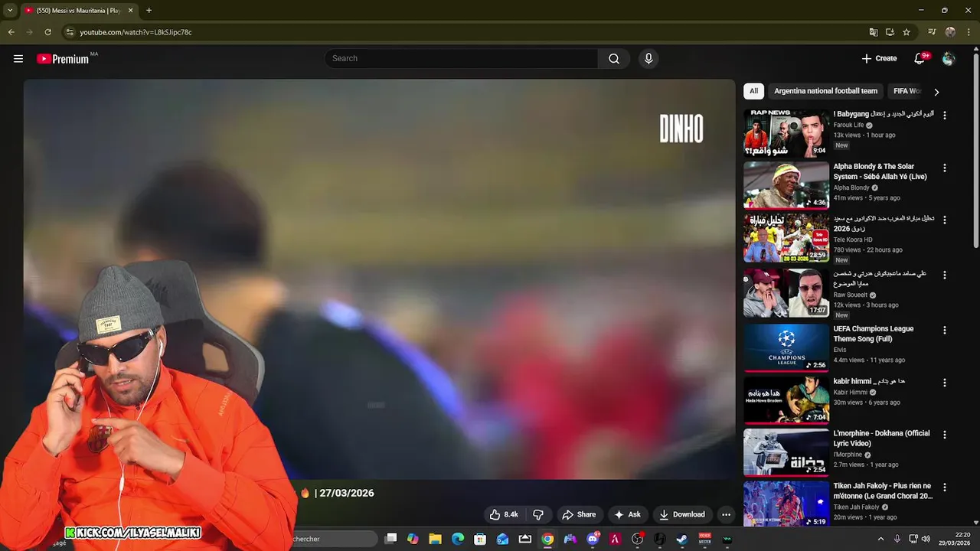Screen dimensions: 980x551
Task: View site information icon in address bar
Action: (70, 32)
